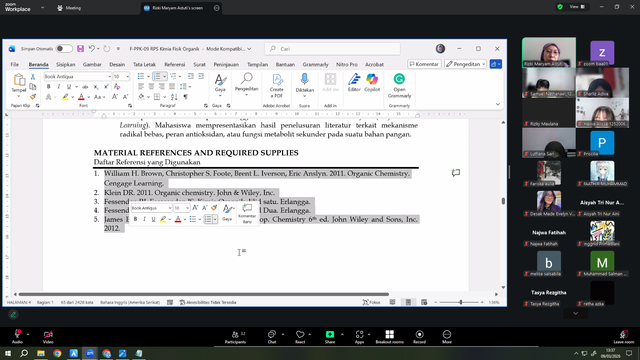
Task: Expand the Tempel paste options arrow
Action: 18,97
